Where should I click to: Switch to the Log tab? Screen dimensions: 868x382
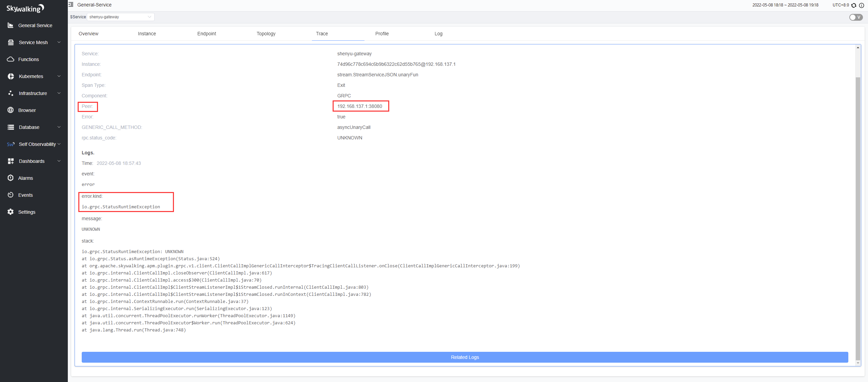tap(438, 34)
